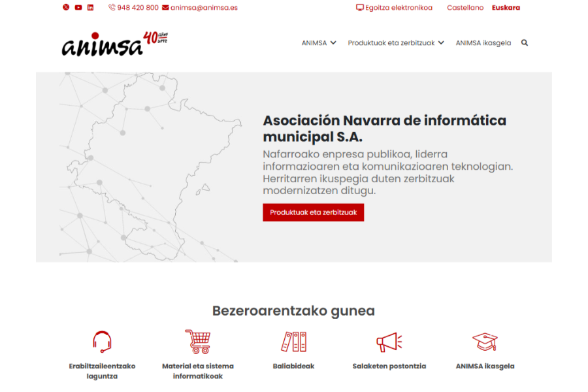Viewport: 588px width, 392px height.
Task: Open the LinkedIn social icon
Action: point(90,7)
